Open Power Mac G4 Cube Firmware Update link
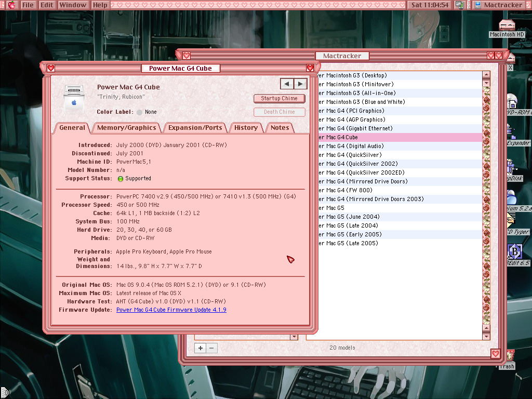 [171, 310]
